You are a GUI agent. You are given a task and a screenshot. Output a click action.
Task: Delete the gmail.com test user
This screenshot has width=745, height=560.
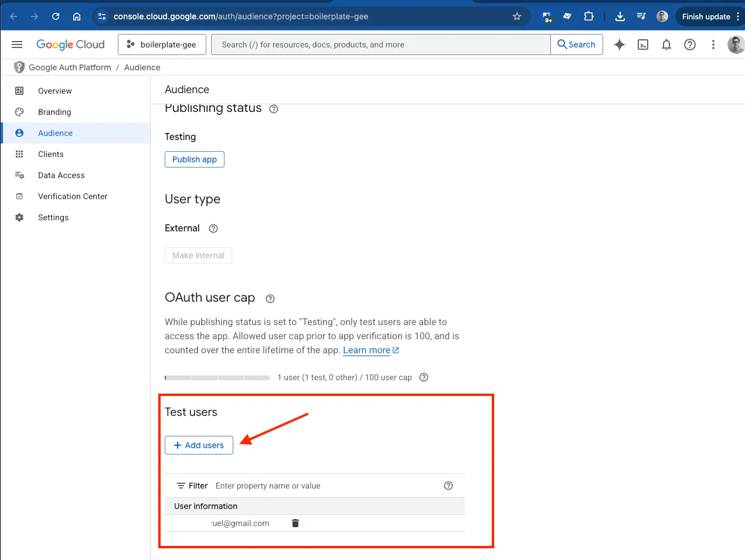click(x=295, y=523)
